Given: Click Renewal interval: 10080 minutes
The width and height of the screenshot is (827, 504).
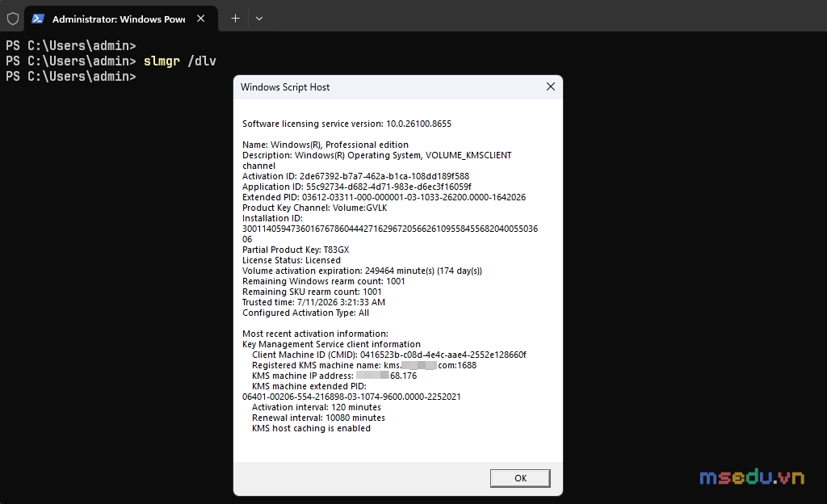Looking at the screenshot, I should pyautogui.click(x=318, y=418).
